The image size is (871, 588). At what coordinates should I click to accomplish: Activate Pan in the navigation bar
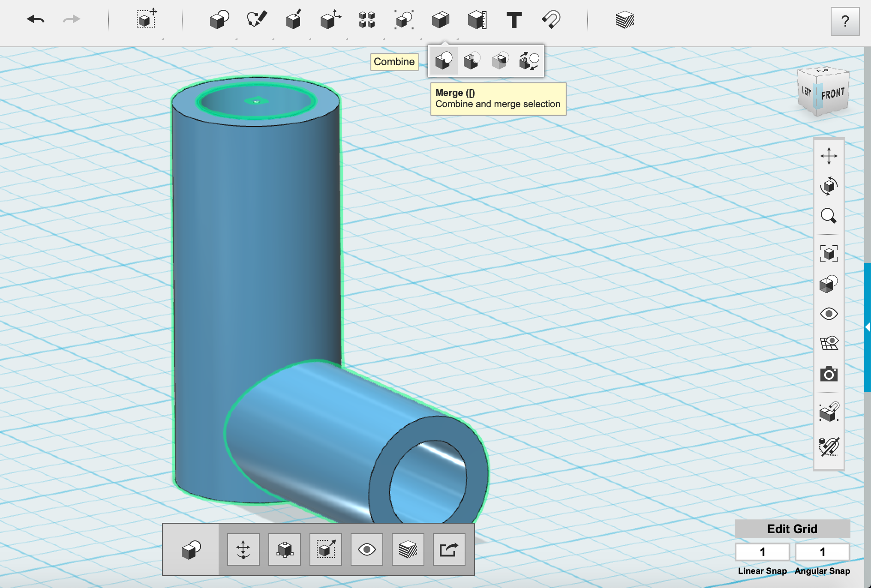click(829, 156)
